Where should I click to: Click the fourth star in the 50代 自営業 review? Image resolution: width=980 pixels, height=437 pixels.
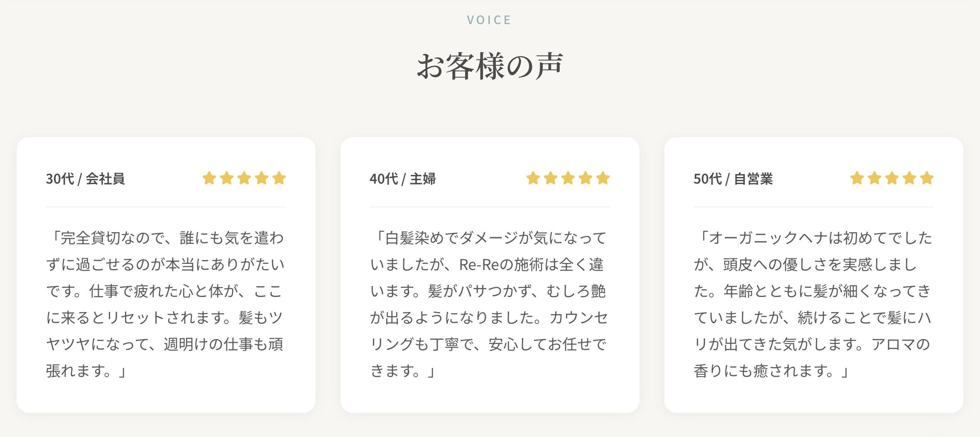tap(909, 179)
